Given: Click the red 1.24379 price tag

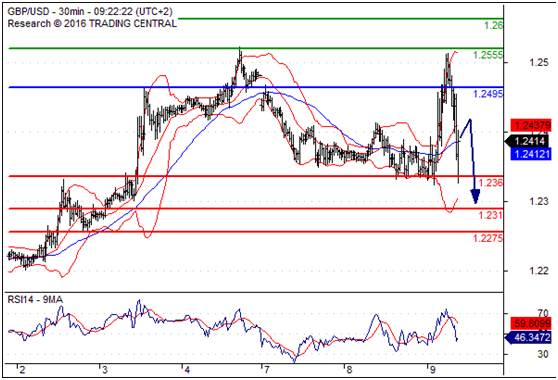Looking at the screenshot, I should click(x=531, y=125).
